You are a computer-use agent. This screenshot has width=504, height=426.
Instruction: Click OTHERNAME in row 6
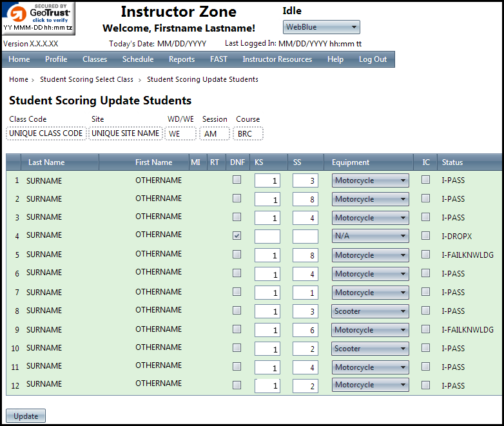tap(159, 272)
